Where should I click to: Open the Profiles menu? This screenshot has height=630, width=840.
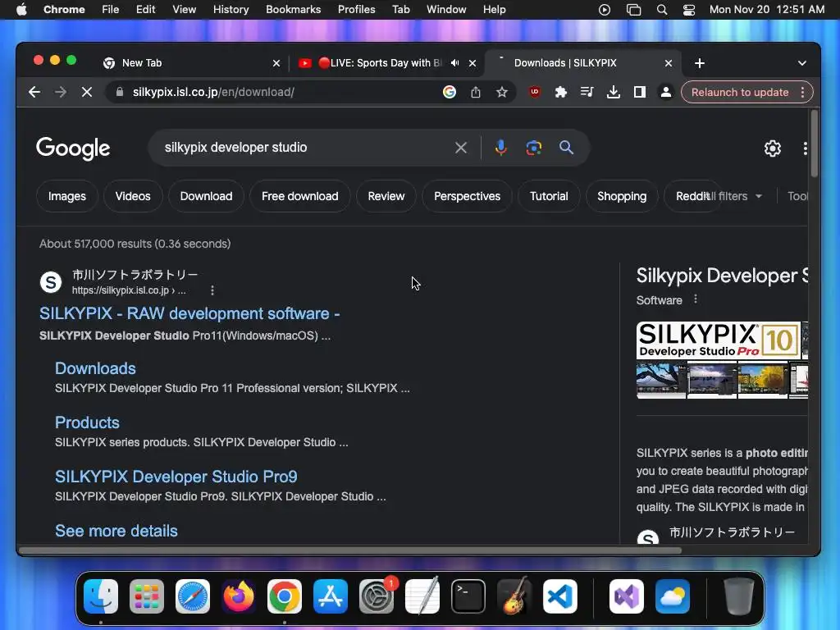pos(356,10)
